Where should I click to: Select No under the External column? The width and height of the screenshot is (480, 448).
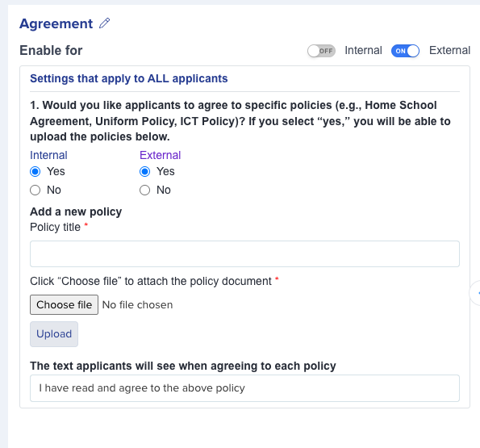click(x=144, y=191)
